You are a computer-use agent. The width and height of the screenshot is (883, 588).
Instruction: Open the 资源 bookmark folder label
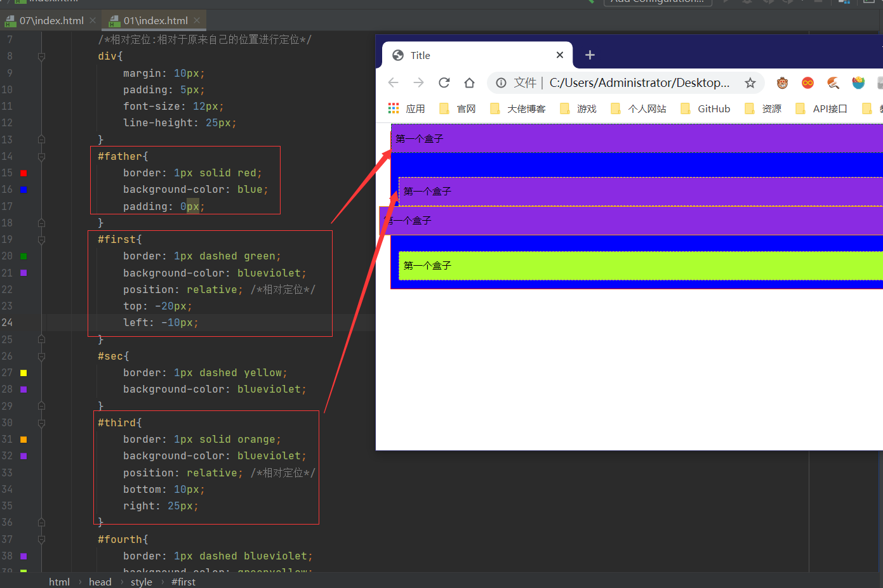point(772,108)
